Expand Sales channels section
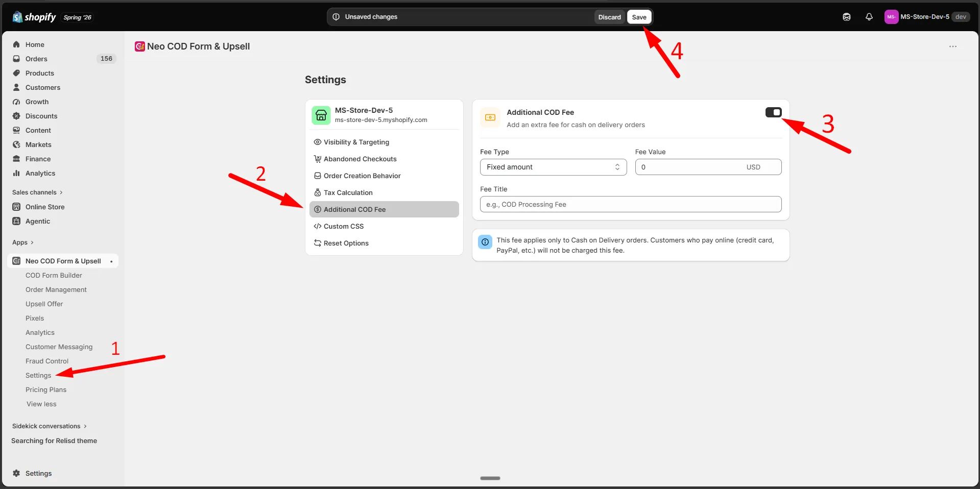This screenshot has width=980, height=489. [x=37, y=192]
